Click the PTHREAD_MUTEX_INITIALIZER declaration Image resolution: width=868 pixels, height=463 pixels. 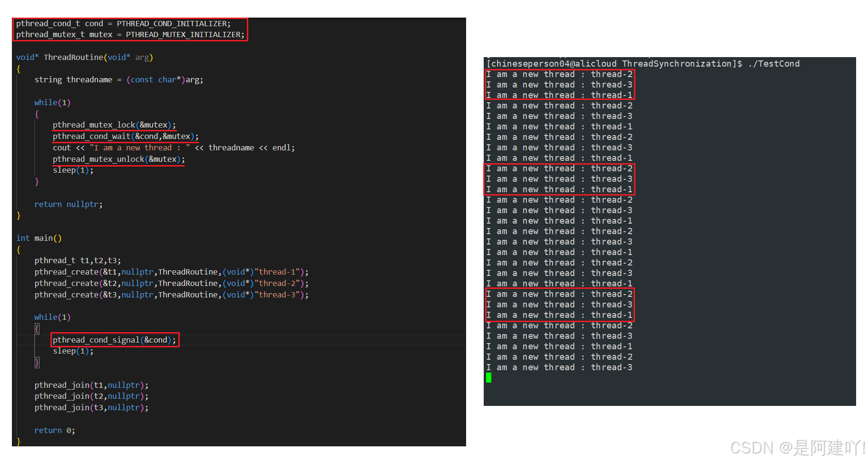coord(130,35)
